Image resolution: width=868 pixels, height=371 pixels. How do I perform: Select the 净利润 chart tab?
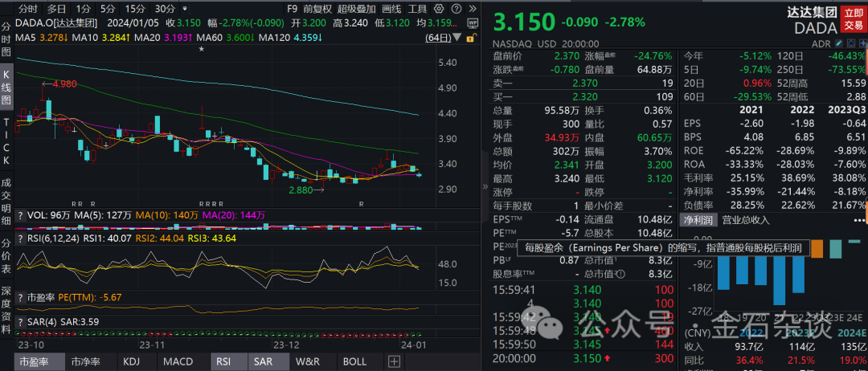pos(698,220)
